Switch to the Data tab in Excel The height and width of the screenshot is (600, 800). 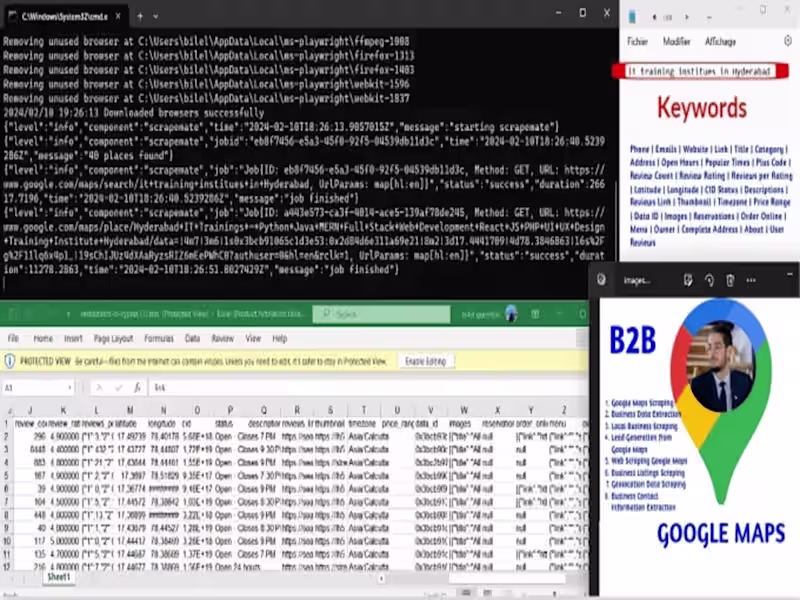[x=192, y=338]
